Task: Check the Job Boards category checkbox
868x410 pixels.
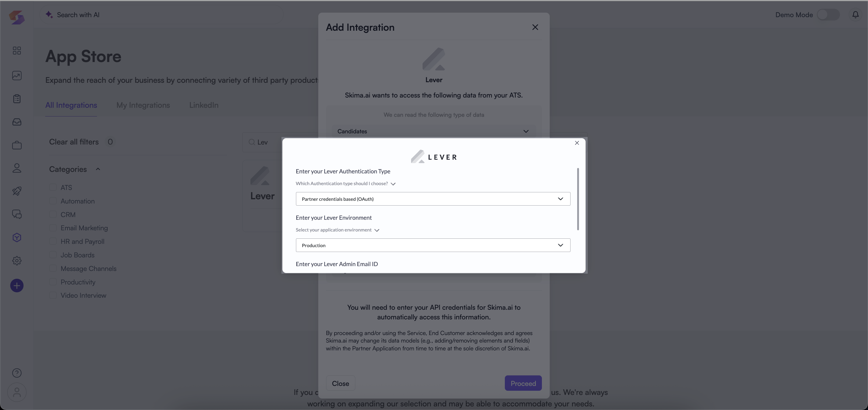Action: click(53, 255)
